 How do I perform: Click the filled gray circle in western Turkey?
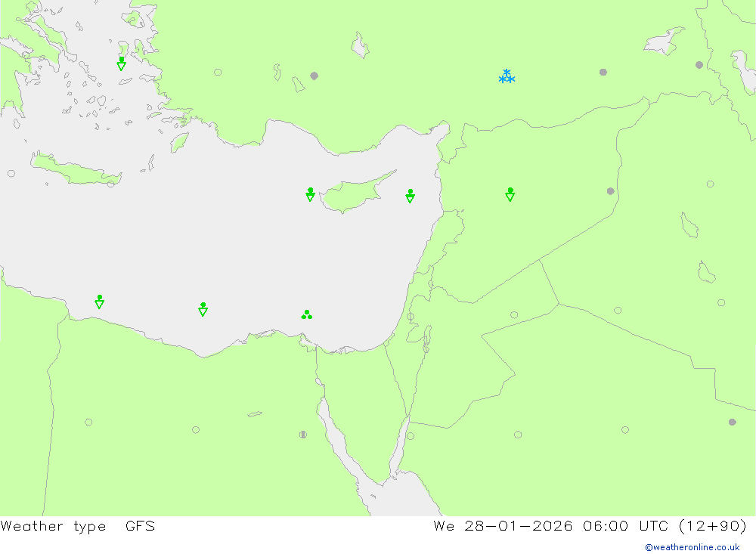coord(314,76)
